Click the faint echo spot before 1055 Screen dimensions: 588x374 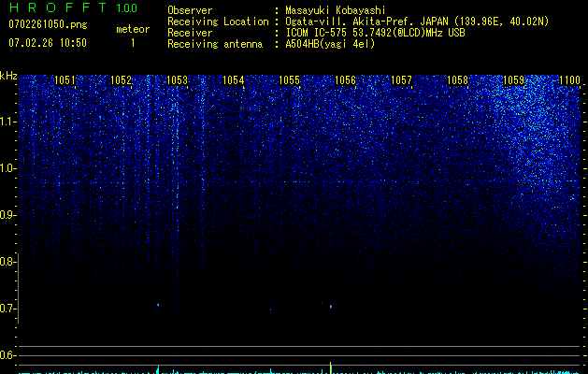coord(270,309)
